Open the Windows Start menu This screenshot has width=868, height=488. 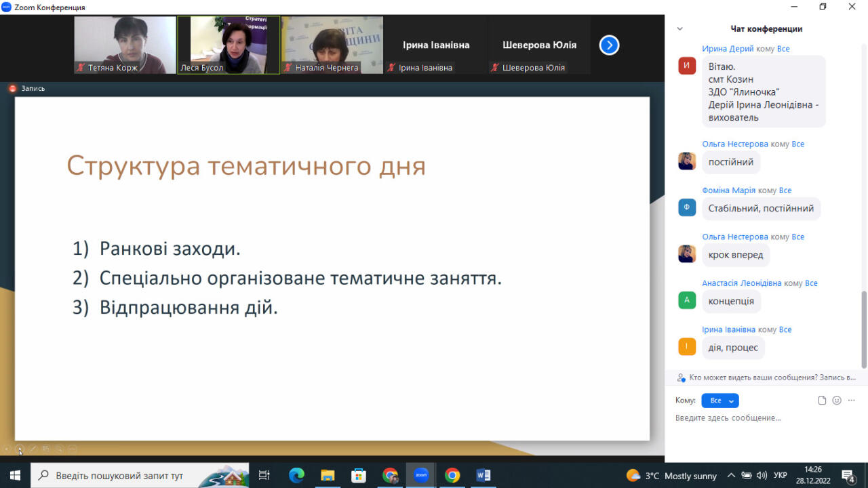[15, 475]
